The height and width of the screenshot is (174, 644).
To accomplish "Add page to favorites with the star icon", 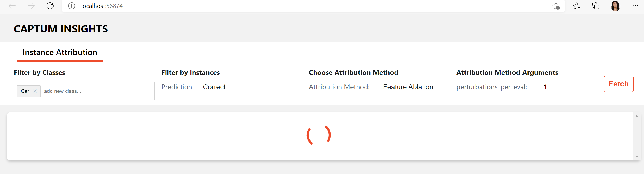I will coord(556,6).
